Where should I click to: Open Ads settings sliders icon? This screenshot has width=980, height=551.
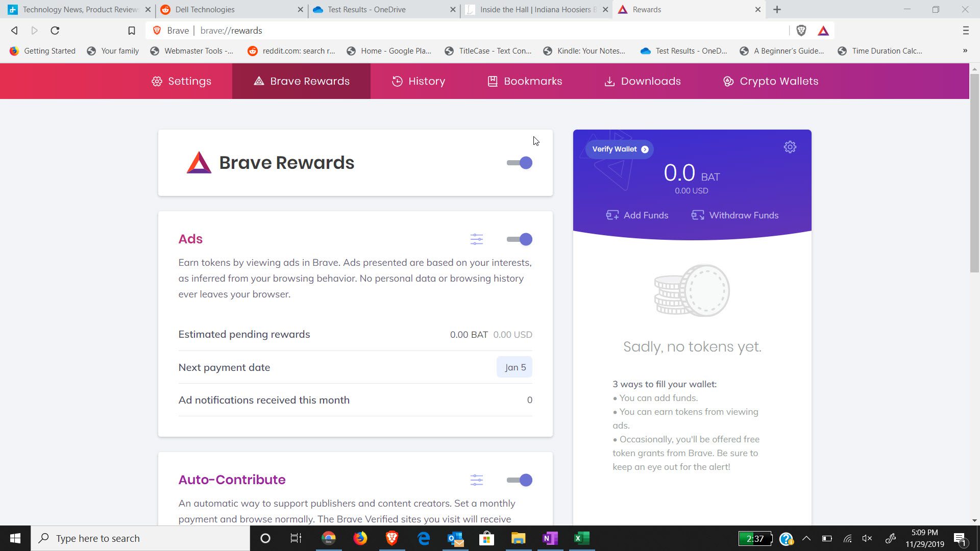click(x=477, y=239)
